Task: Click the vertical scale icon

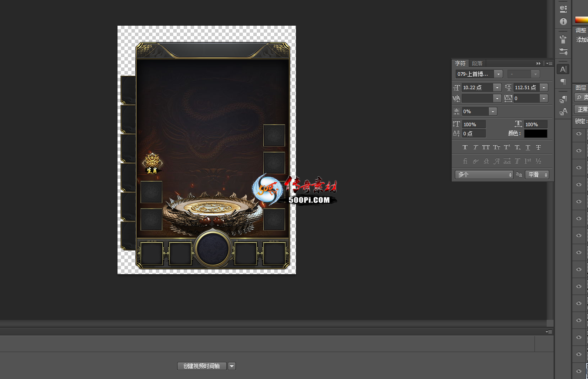Action: click(x=457, y=124)
